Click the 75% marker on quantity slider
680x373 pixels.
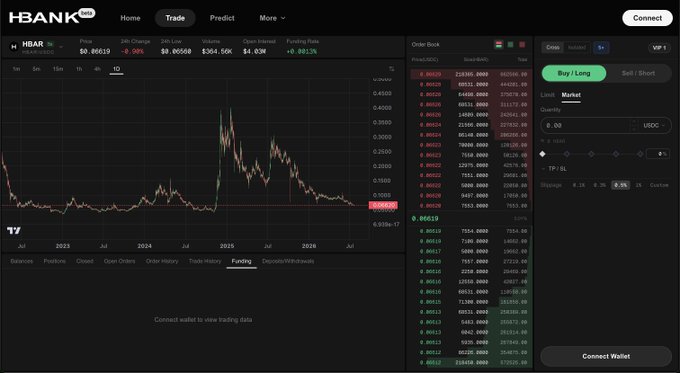tap(615, 154)
